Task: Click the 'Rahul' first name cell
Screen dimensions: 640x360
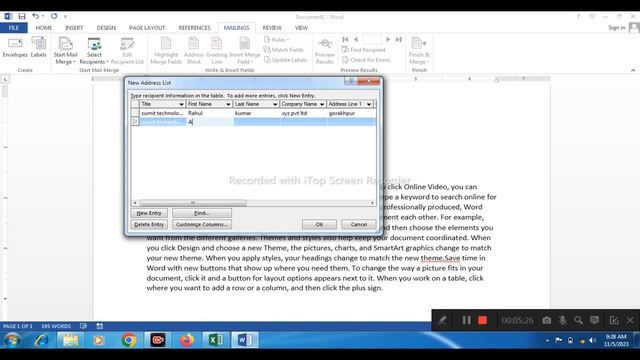Action: coord(210,113)
